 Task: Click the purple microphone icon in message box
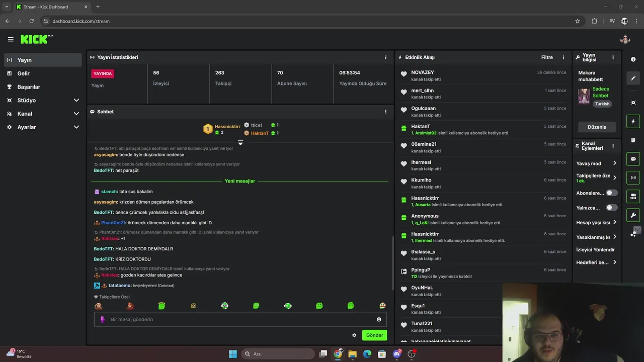click(x=102, y=319)
